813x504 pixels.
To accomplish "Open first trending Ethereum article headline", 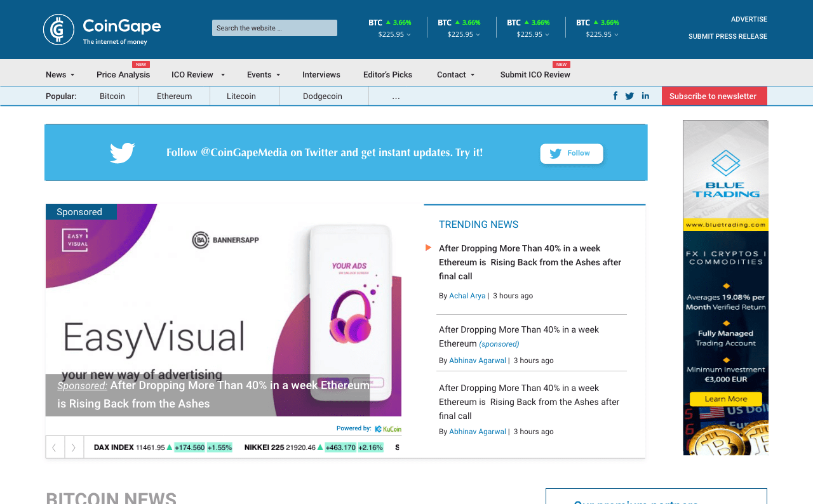I will click(x=530, y=262).
